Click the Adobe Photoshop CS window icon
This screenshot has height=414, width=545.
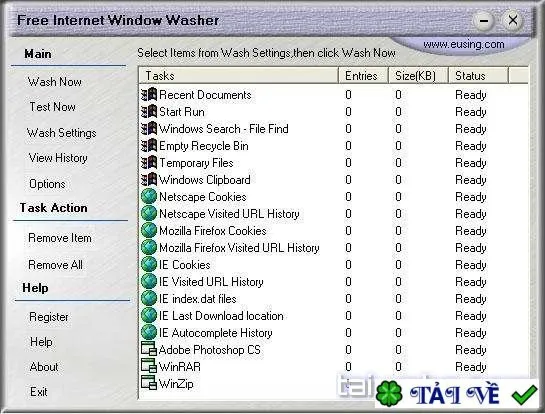pyautogui.click(x=149, y=349)
